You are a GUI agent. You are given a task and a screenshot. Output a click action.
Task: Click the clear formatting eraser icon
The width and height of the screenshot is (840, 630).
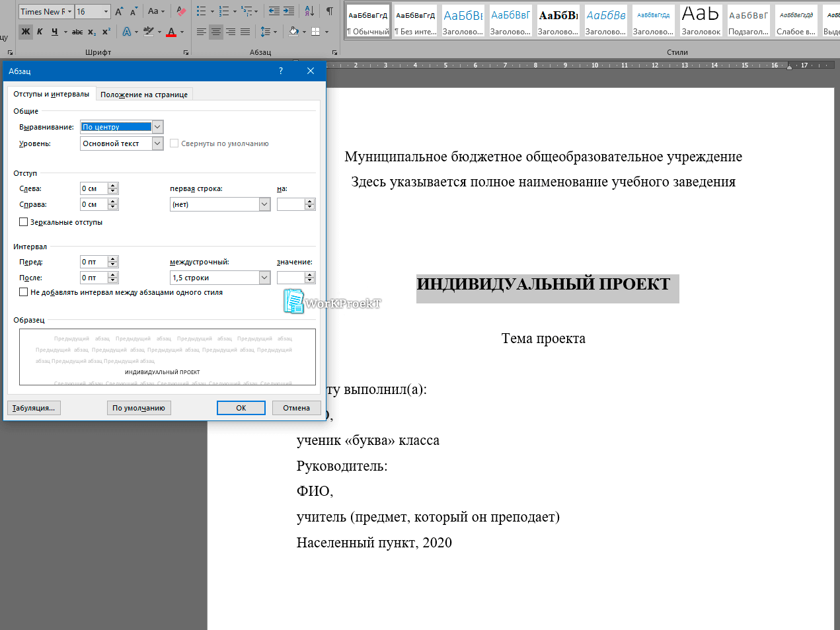pos(181,11)
